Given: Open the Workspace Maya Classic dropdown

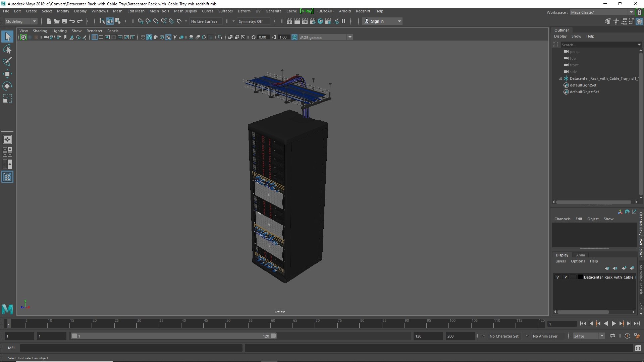Looking at the screenshot, I should (x=602, y=12).
